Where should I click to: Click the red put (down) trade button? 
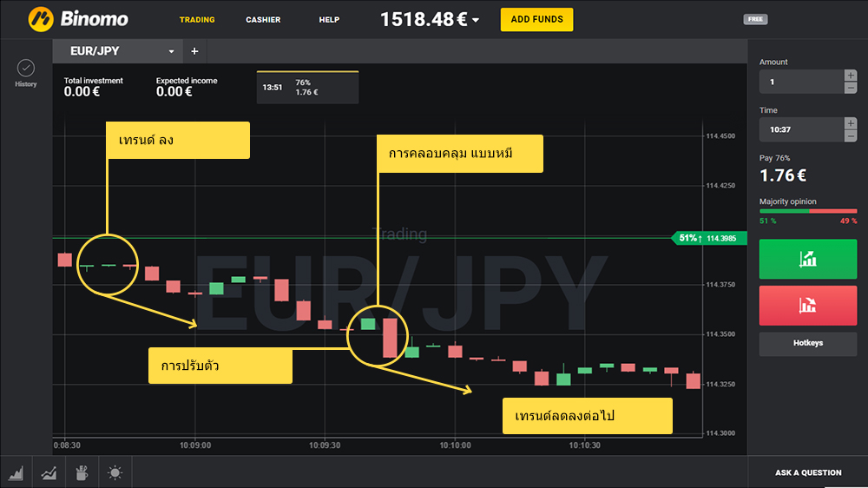point(807,305)
